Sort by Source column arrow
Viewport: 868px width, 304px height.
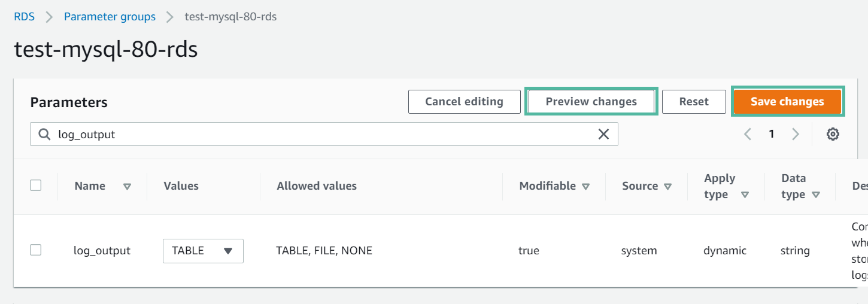[667, 186]
